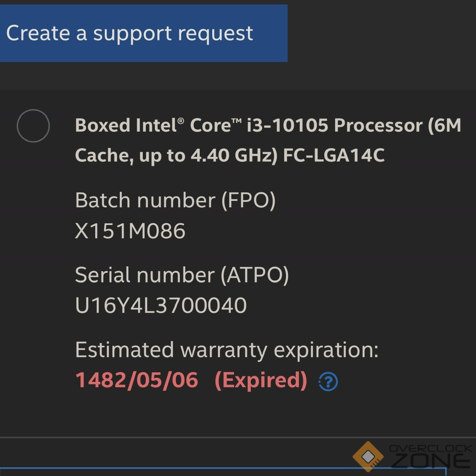
Task: Click the registered trademark symbol after Intel
Action: [x=181, y=121]
